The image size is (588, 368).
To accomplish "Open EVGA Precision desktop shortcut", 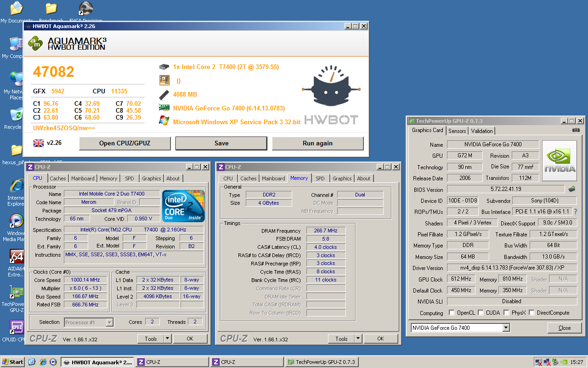I will [85, 8].
